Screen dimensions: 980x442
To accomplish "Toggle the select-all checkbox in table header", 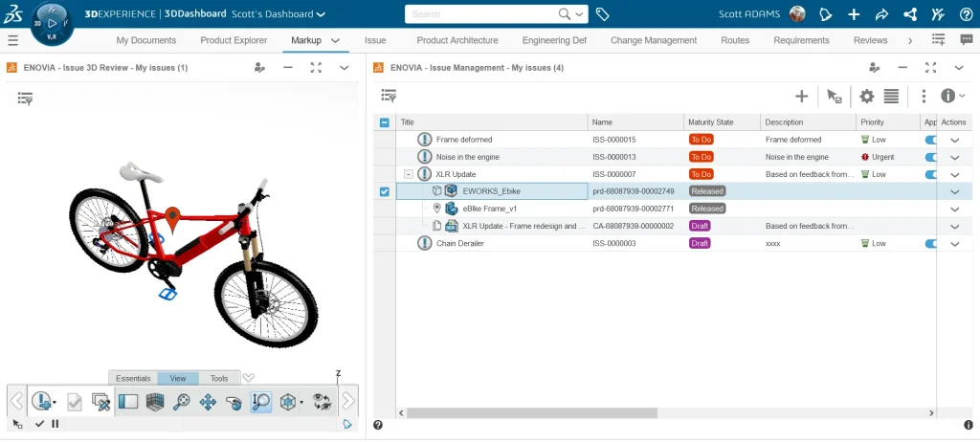I will (385, 122).
